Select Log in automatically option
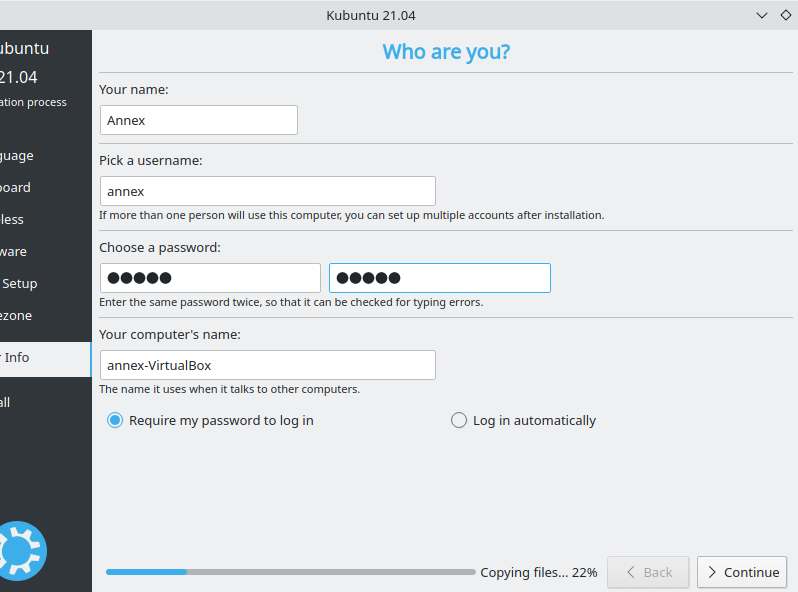The width and height of the screenshot is (798, 592). click(523, 420)
